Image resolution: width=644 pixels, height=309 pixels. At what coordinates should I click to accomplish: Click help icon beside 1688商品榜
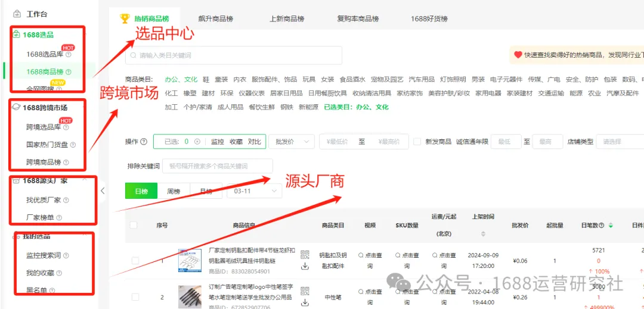pyautogui.click(x=69, y=71)
